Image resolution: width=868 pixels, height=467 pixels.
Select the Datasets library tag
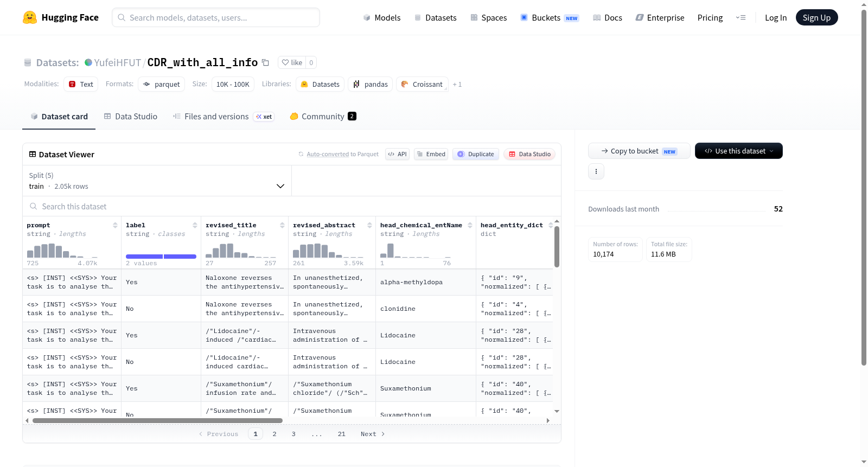pyautogui.click(x=320, y=84)
